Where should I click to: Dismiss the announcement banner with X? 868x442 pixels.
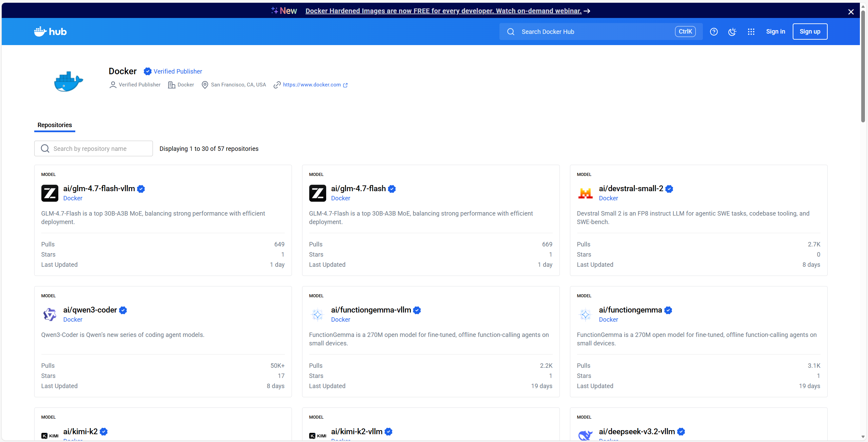click(851, 12)
